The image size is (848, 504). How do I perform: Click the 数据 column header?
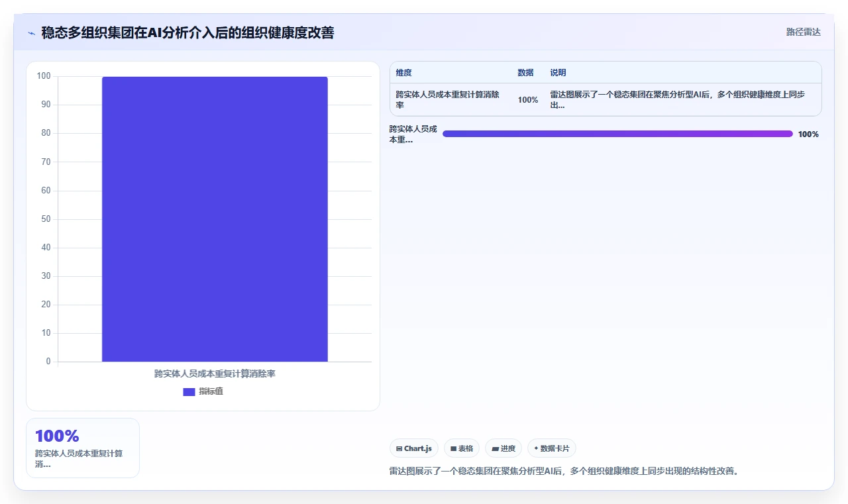(x=525, y=73)
